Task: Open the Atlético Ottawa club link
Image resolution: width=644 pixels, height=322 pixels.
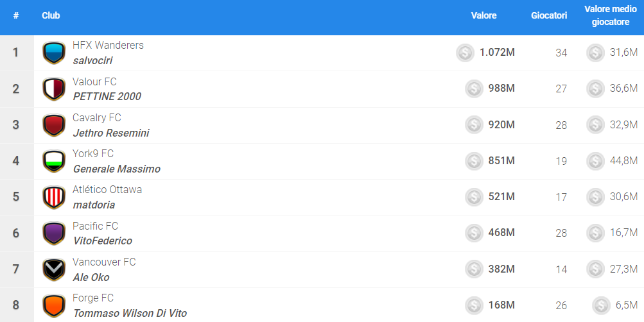Action: click(x=107, y=190)
